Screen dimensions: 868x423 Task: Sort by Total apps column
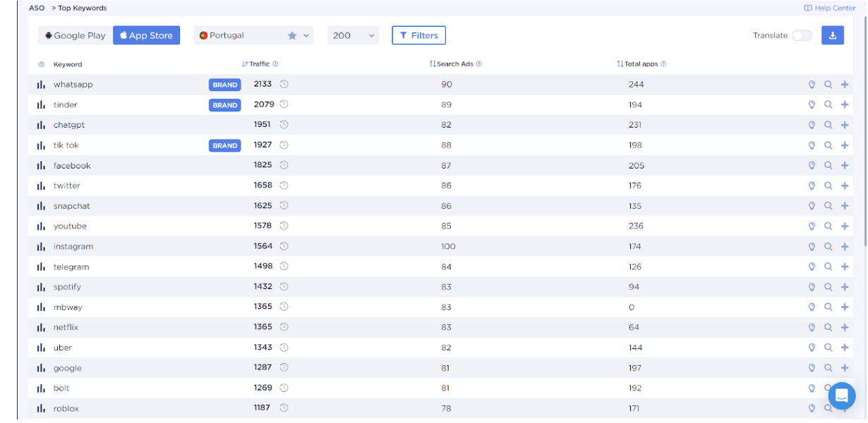coord(637,64)
